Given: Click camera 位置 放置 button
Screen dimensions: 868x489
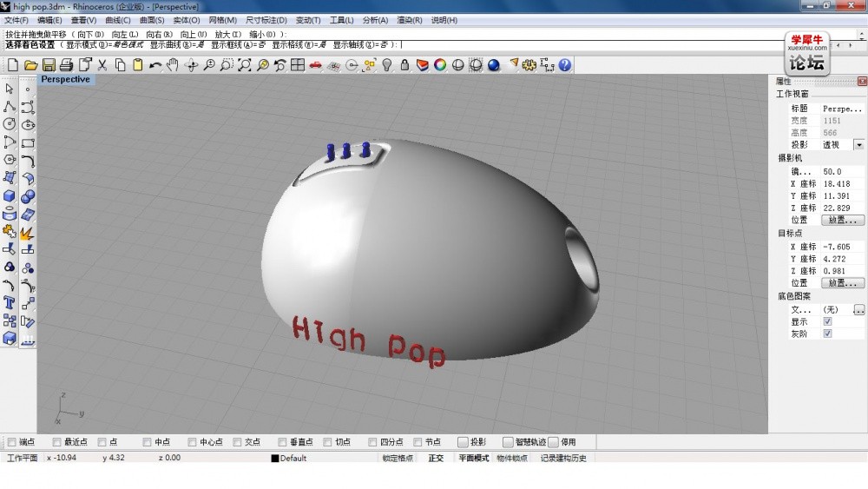Looking at the screenshot, I should [x=843, y=220].
